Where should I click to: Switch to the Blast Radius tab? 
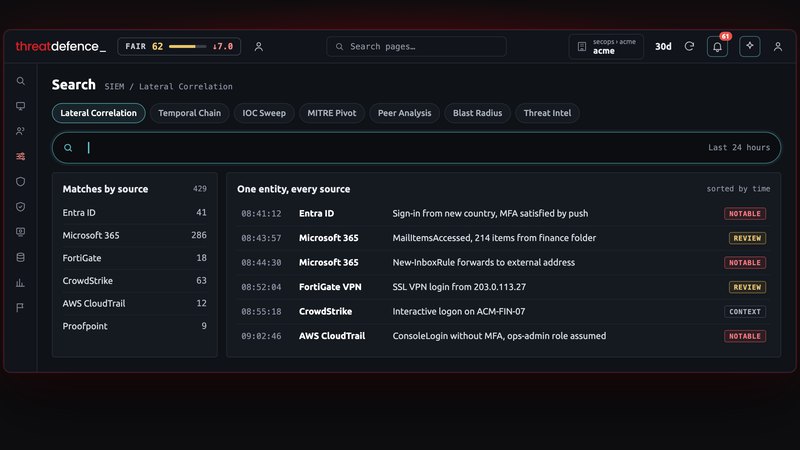[x=478, y=113]
